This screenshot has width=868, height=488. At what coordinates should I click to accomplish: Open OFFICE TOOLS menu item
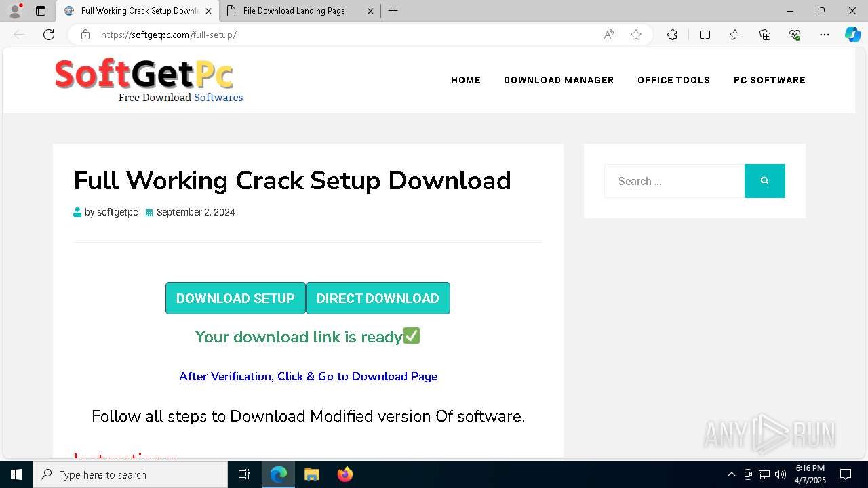coord(673,80)
